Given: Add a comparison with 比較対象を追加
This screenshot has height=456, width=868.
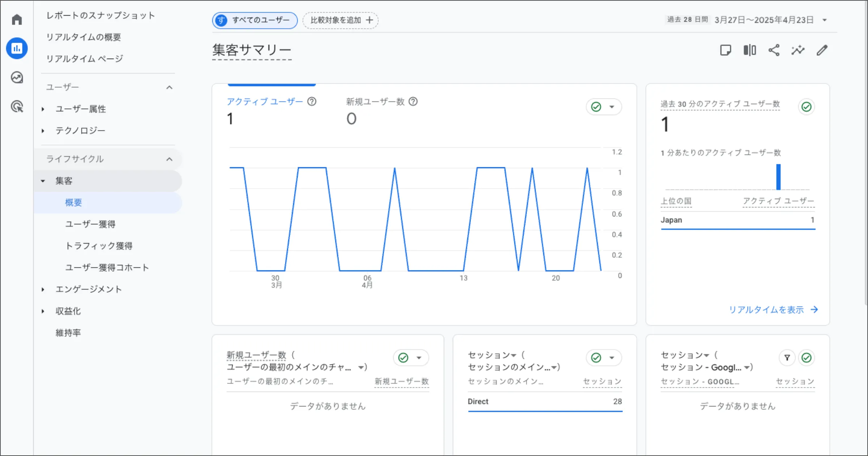Looking at the screenshot, I should click(x=340, y=20).
